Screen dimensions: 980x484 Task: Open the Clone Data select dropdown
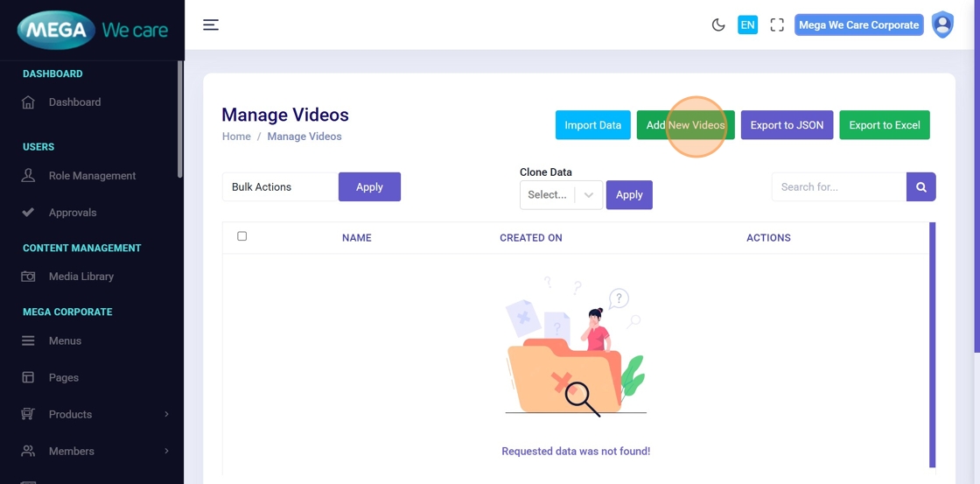[x=561, y=195]
